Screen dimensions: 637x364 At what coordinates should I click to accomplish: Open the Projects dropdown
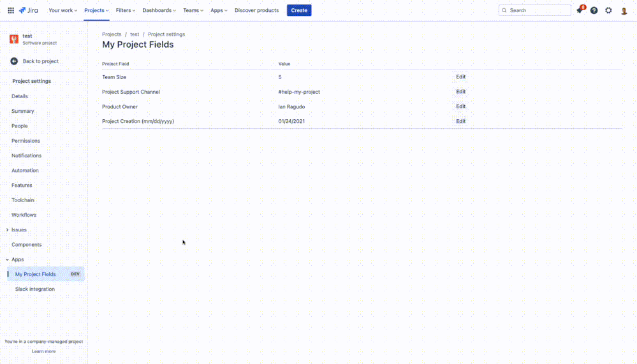coord(96,11)
